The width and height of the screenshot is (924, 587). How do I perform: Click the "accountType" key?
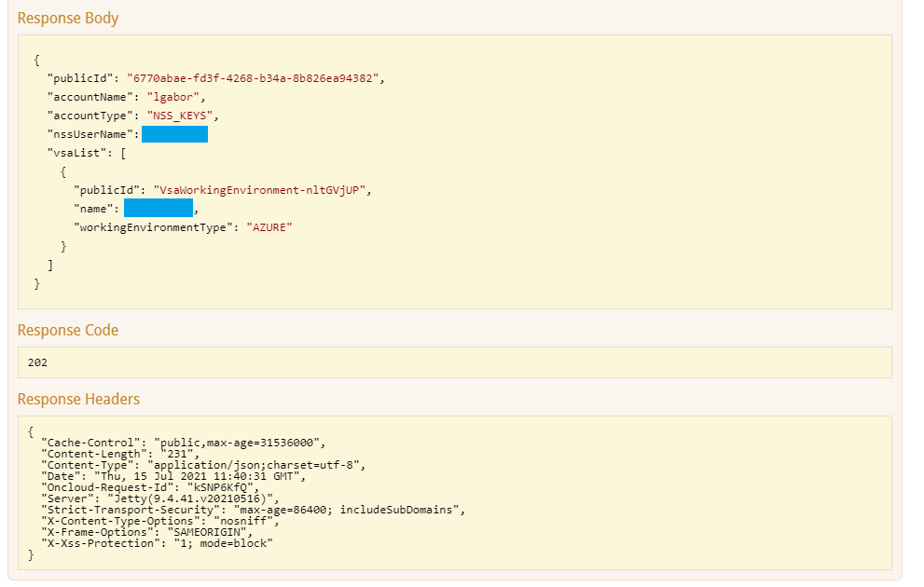pos(90,116)
